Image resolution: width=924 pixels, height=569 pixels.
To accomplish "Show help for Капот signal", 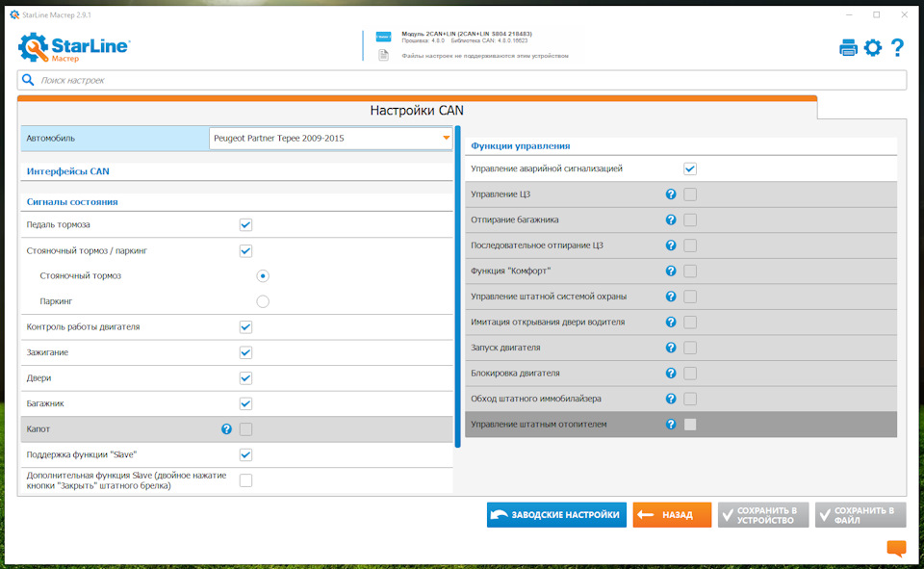I will (x=226, y=429).
